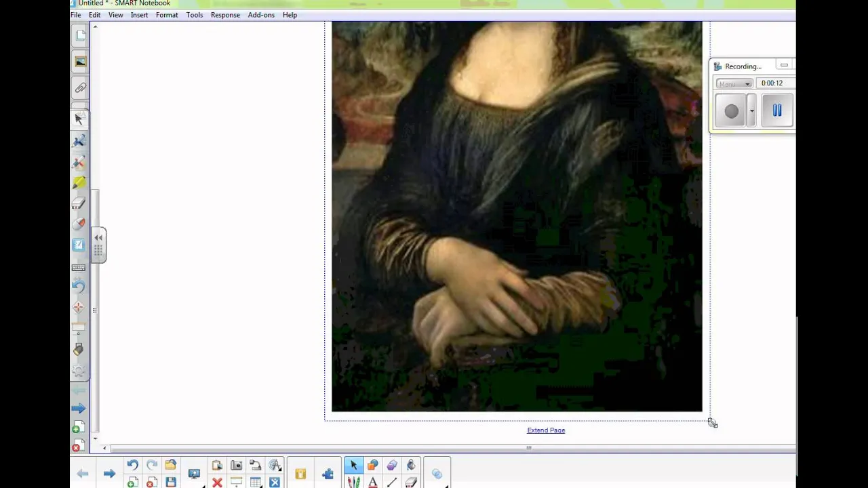
Task: Select the Fill bucket in bottom toolbar
Action: coord(411,465)
